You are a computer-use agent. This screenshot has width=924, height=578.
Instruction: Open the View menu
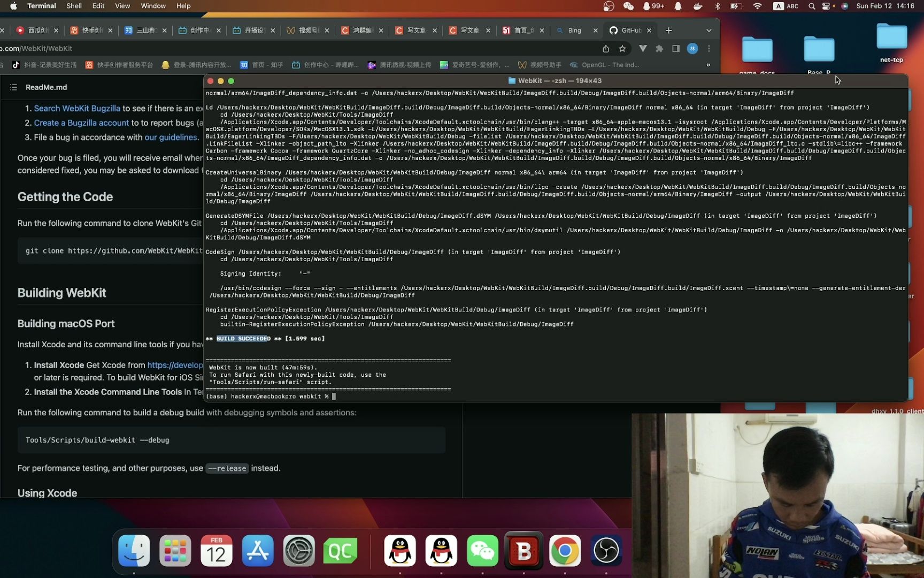tap(122, 6)
